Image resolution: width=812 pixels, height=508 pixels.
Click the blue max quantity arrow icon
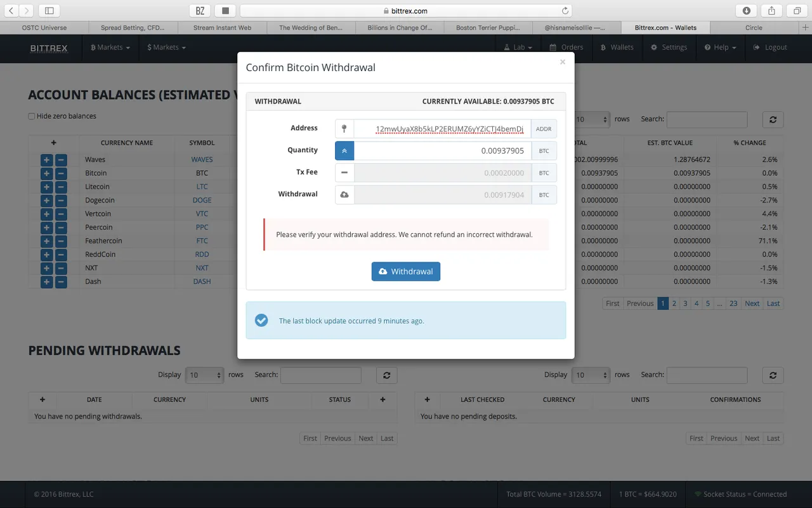pos(344,150)
